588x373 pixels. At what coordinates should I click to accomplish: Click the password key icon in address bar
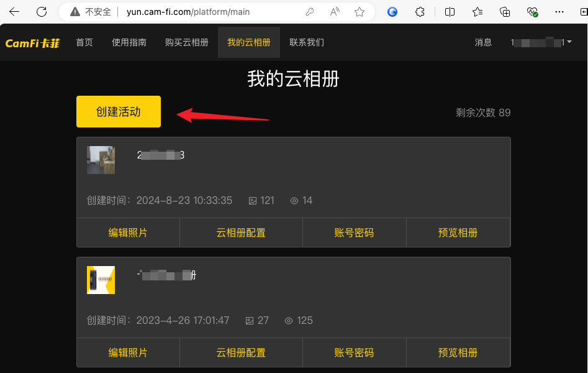tap(310, 12)
